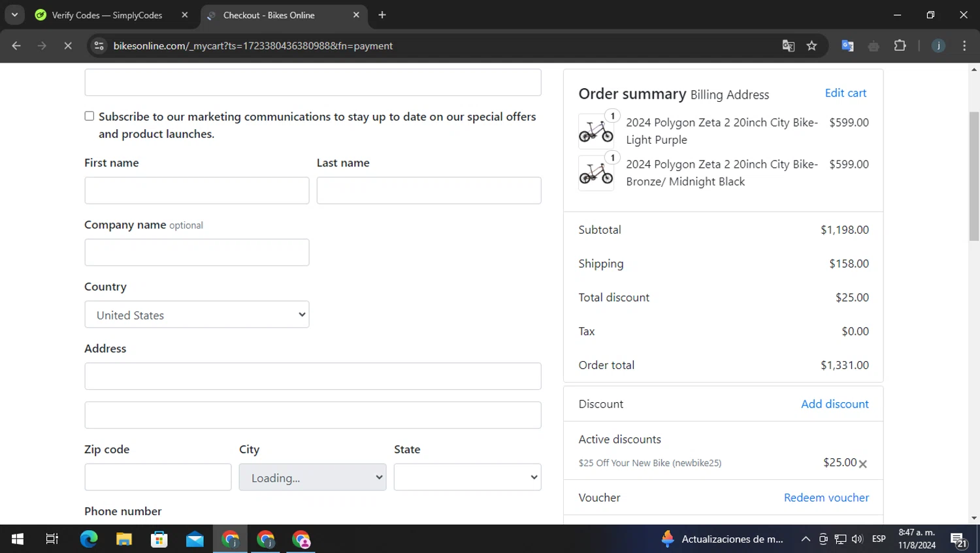Open the volume control in the tray
The image size is (980, 553).
pos(857,539)
